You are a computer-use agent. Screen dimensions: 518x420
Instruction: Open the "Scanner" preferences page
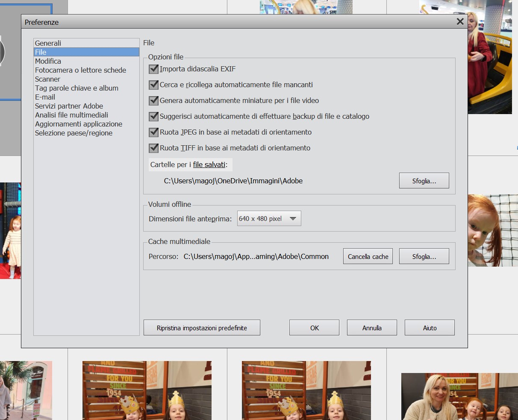pos(47,79)
